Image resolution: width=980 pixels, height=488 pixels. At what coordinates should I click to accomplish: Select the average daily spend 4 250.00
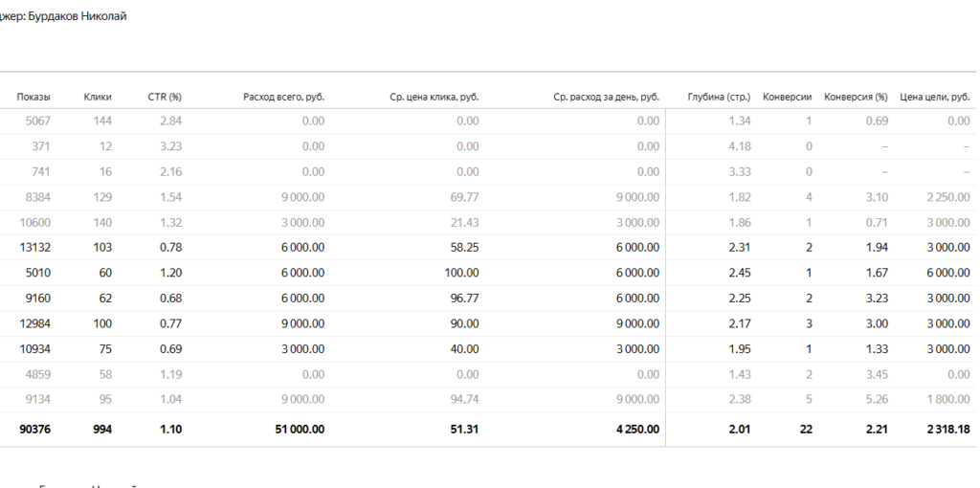tap(637, 430)
